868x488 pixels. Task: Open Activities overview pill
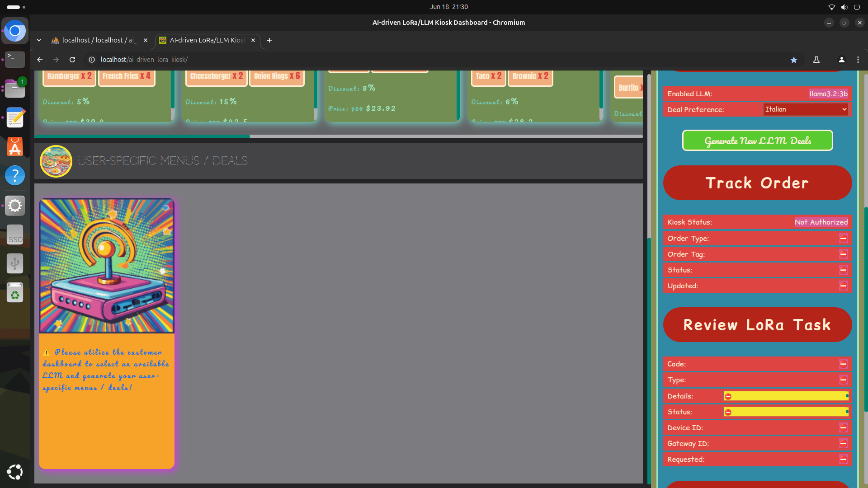16,7
